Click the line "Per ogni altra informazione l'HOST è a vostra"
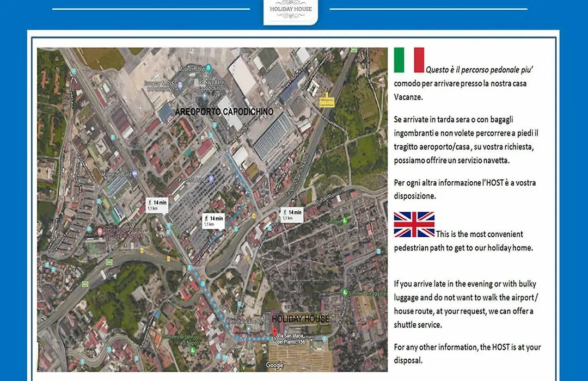 point(465,183)
